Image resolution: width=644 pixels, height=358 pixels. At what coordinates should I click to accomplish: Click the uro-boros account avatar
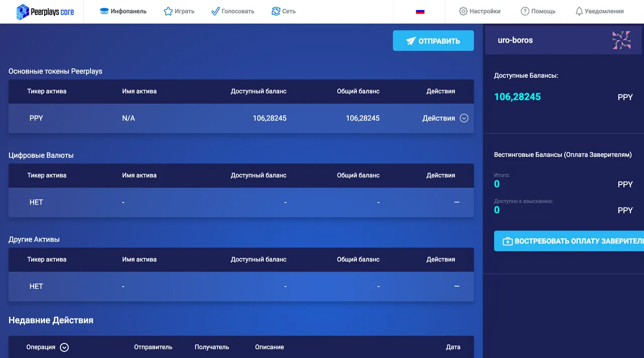coord(621,40)
